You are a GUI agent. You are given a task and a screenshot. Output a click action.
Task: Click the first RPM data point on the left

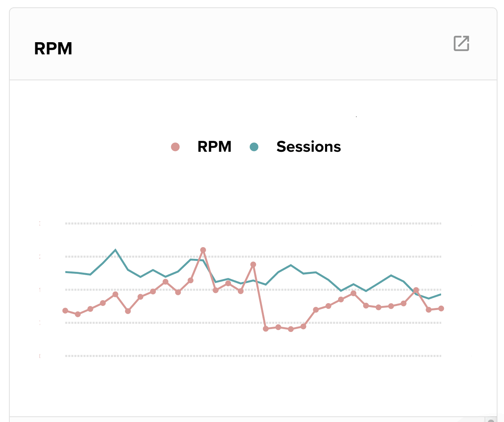65,311
